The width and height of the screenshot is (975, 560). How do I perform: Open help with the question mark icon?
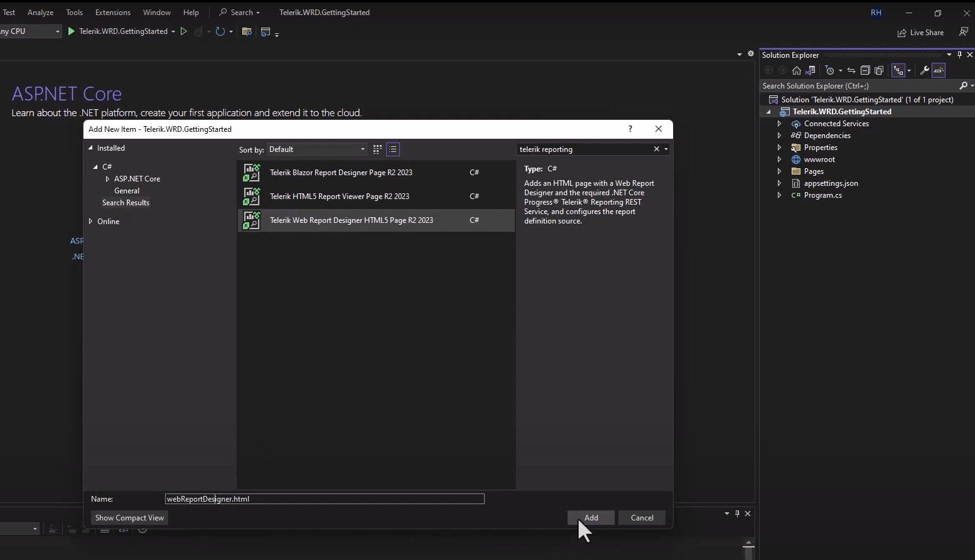[x=630, y=129]
